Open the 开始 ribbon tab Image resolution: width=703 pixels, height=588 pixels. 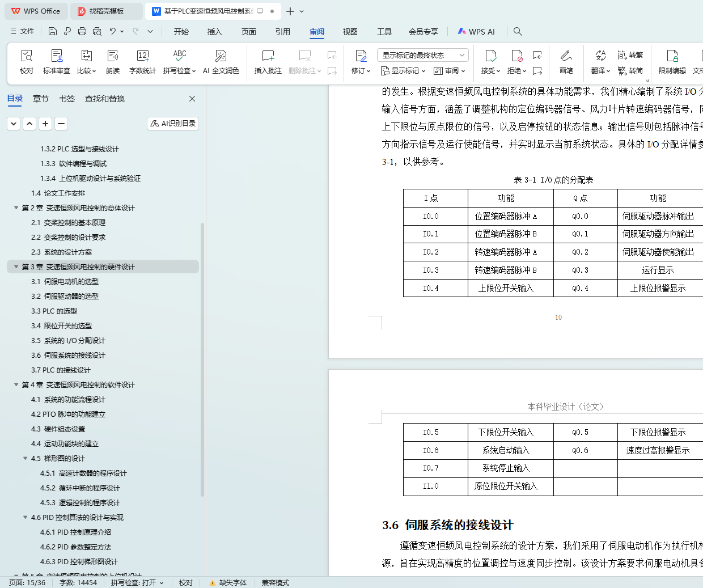coord(181,32)
